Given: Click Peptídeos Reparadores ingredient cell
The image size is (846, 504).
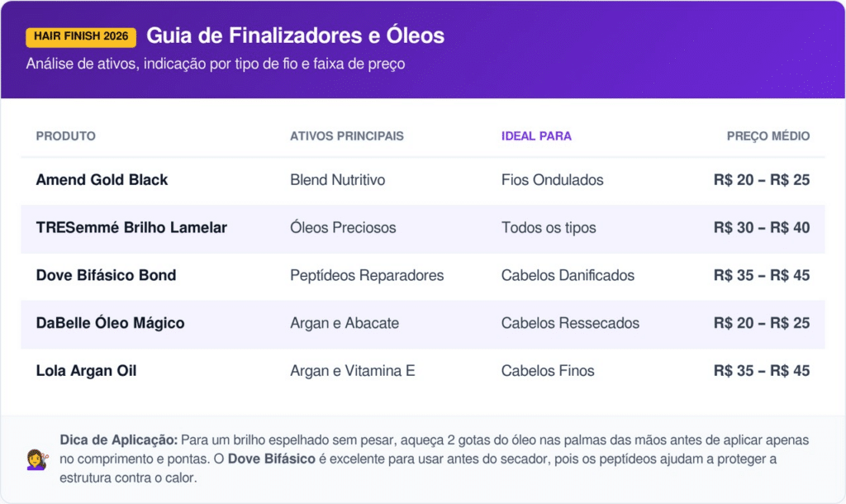Looking at the screenshot, I should point(367,276).
